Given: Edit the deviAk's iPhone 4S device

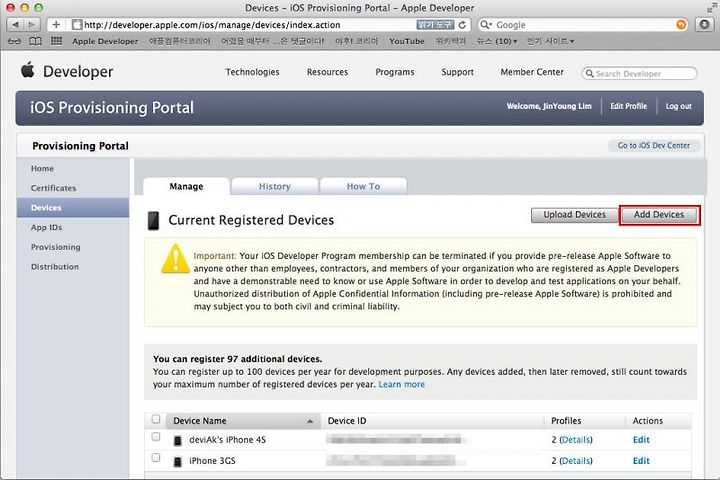Looking at the screenshot, I should click(x=641, y=440).
